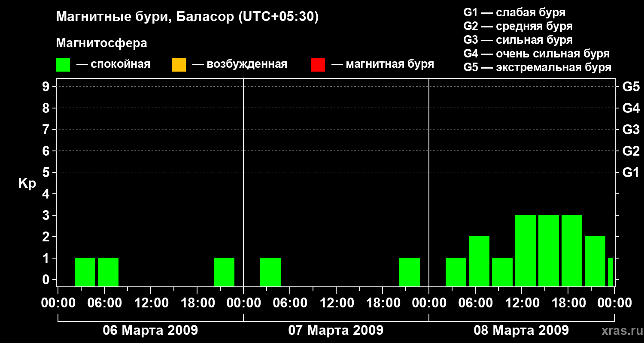Click the 'G3' right-axis label
The height and width of the screenshot is (343, 644).
631,129
